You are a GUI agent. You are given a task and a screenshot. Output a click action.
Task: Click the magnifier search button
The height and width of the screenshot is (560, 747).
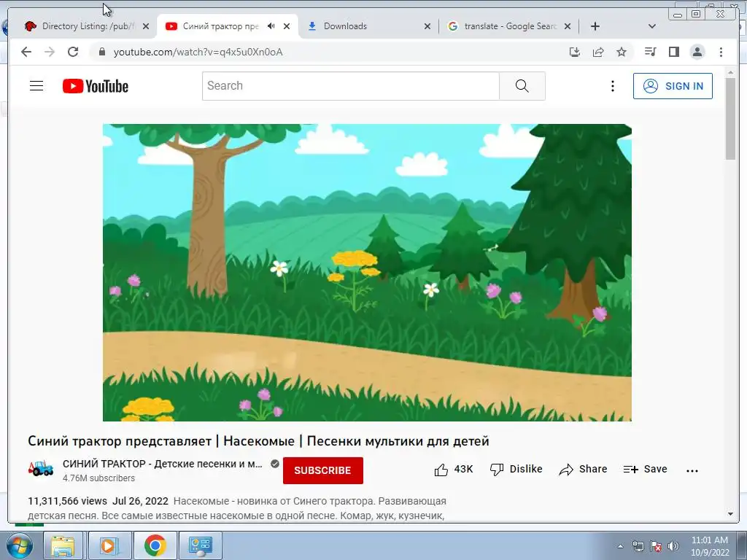click(x=522, y=86)
